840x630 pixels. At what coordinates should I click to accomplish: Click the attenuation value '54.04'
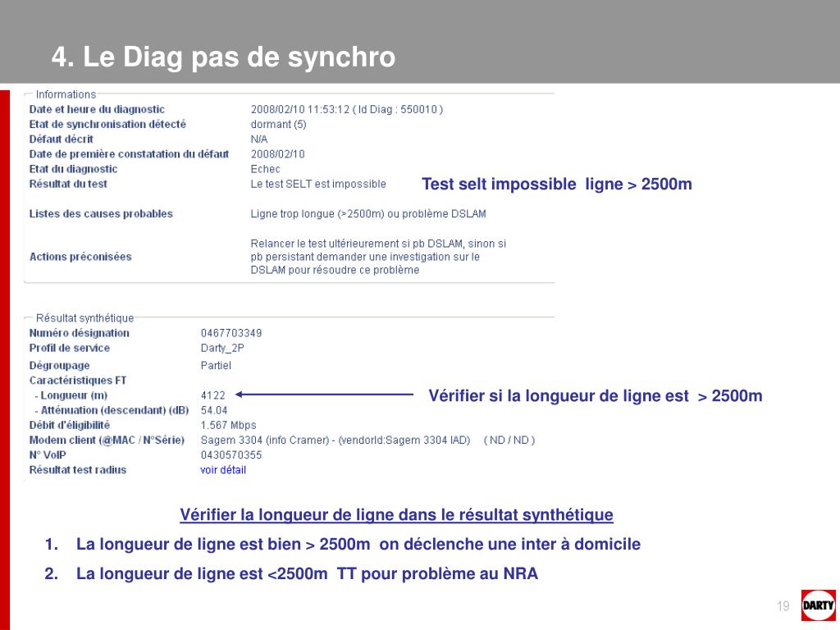(x=214, y=410)
